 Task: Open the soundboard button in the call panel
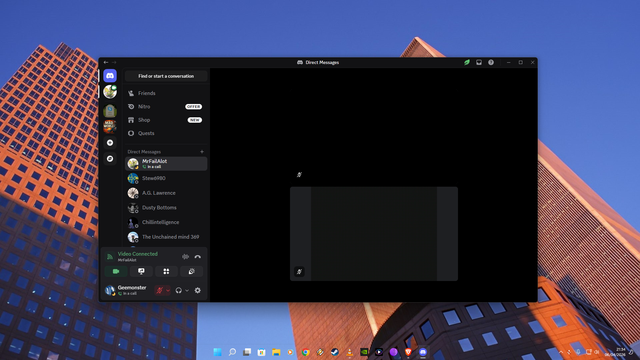click(191, 271)
